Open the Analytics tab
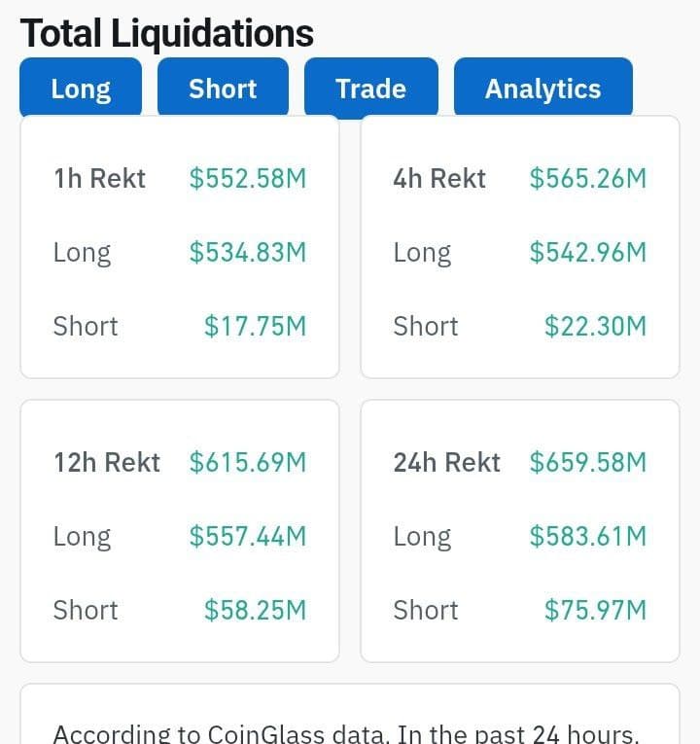Image resolution: width=700 pixels, height=744 pixels. click(542, 89)
